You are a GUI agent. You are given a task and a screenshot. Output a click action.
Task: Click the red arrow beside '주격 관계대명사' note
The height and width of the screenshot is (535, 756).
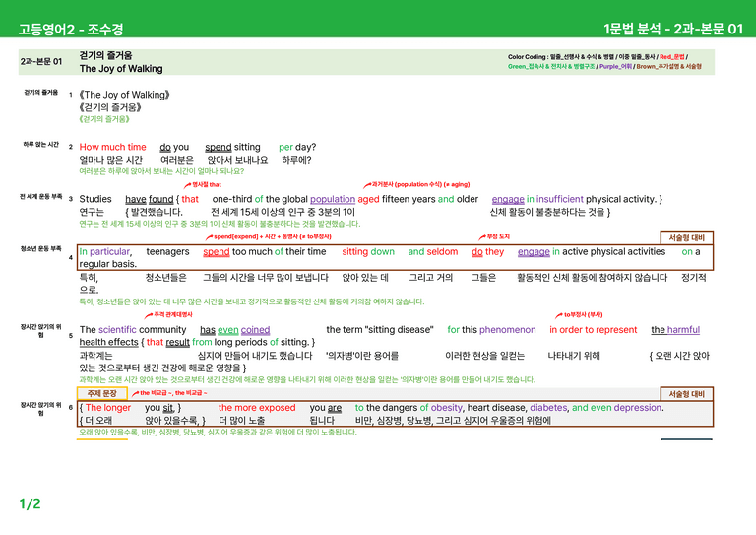click(149, 315)
